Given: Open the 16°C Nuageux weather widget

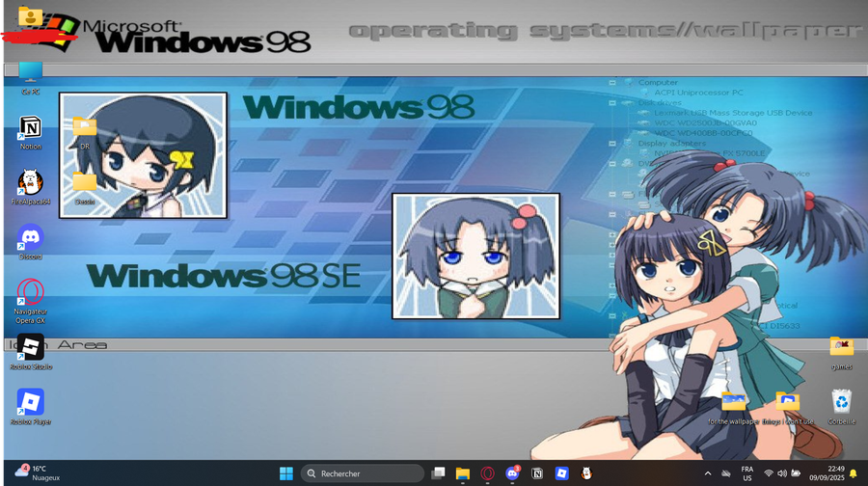Looking at the screenshot, I should pos(38,473).
